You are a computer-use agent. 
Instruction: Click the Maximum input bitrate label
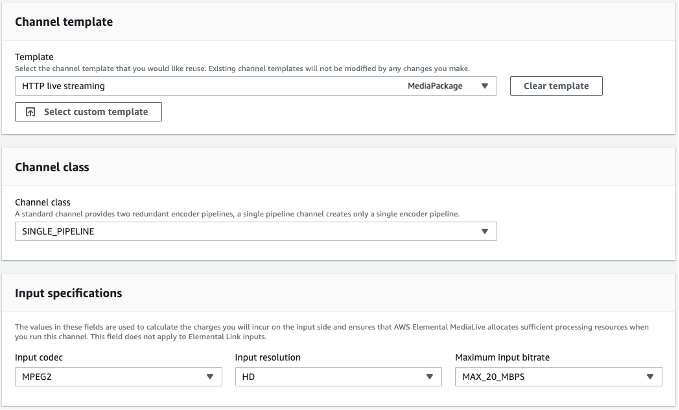click(504, 357)
